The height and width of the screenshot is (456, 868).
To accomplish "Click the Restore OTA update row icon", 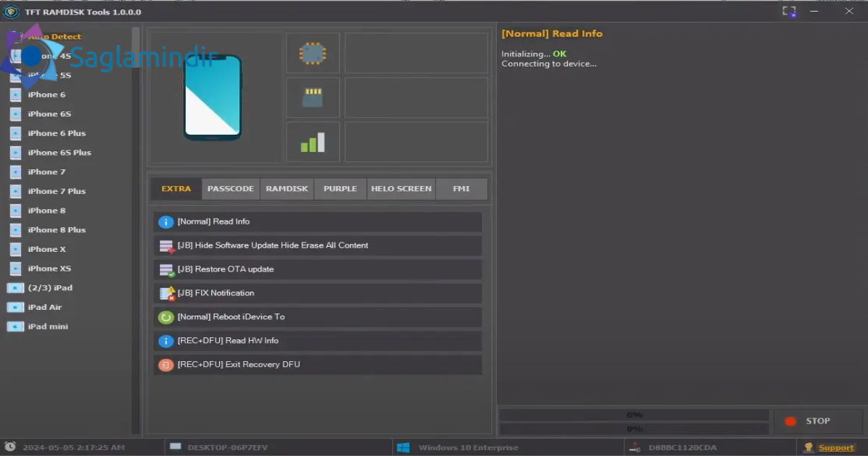I will click(166, 270).
